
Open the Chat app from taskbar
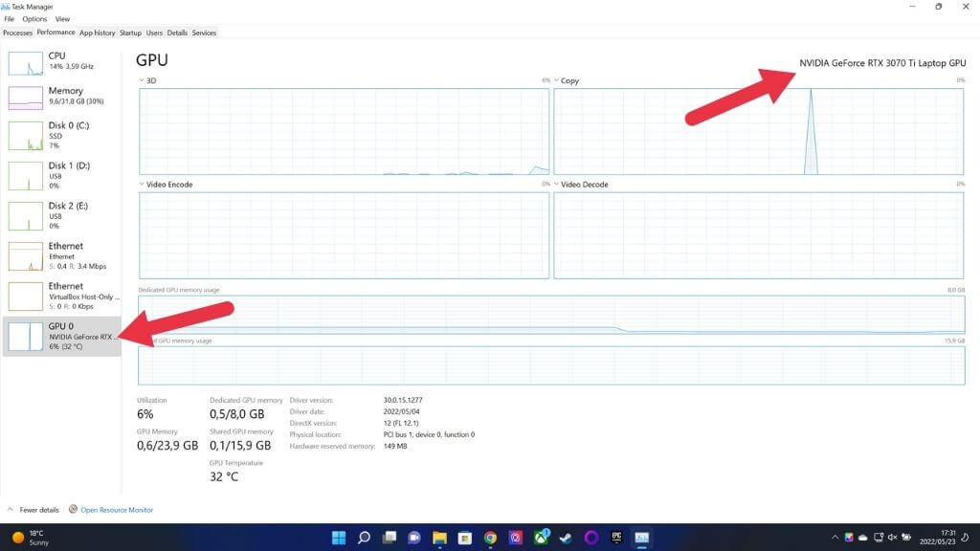[414, 538]
